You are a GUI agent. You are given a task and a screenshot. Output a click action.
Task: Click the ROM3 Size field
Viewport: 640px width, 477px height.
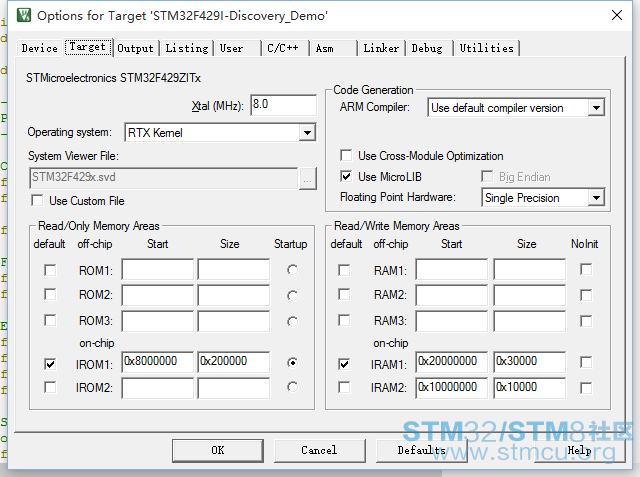pyautogui.click(x=234, y=322)
